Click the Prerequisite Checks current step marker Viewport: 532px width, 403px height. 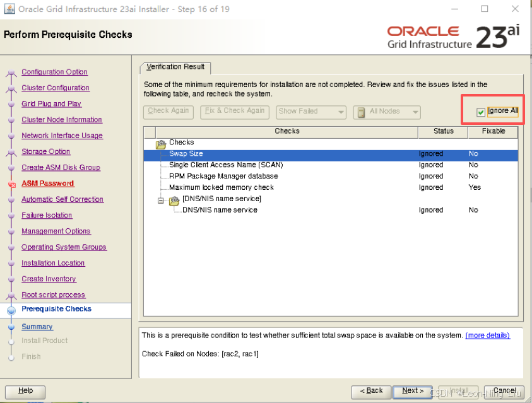tap(11, 310)
